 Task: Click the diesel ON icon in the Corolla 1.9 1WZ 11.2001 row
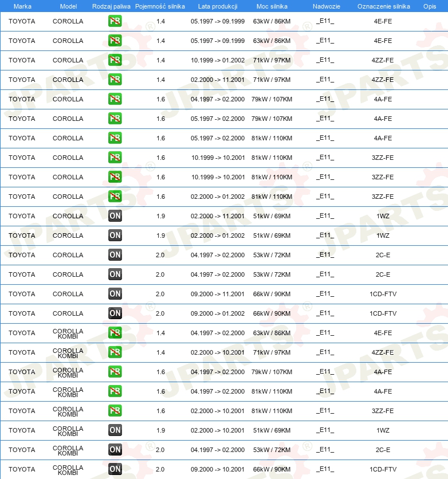click(x=115, y=215)
